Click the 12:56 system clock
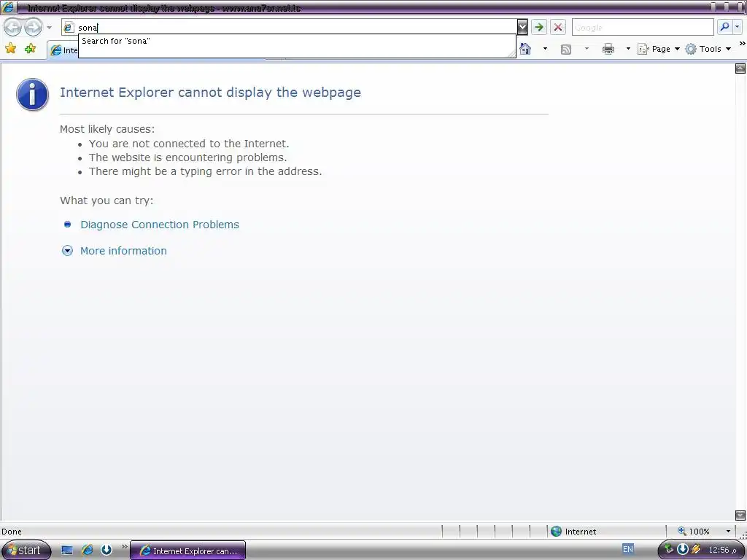747x560 pixels. pyautogui.click(x=722, y=550)
